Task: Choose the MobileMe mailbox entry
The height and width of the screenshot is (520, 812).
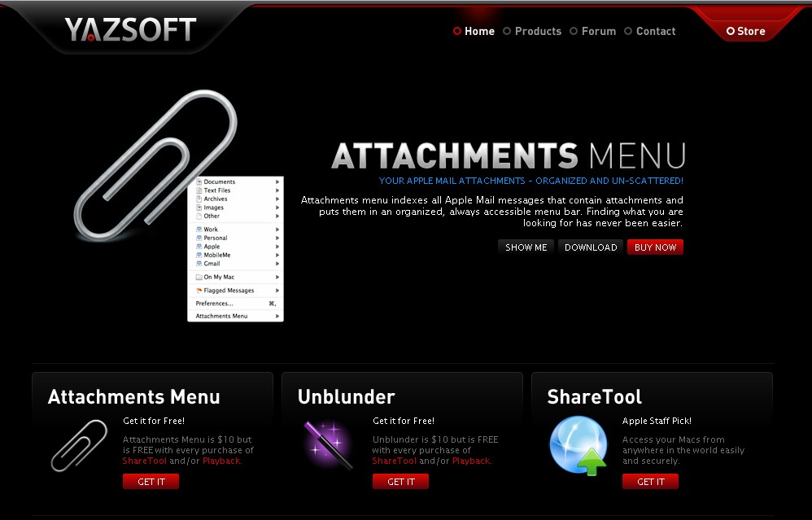Action: 236,255
